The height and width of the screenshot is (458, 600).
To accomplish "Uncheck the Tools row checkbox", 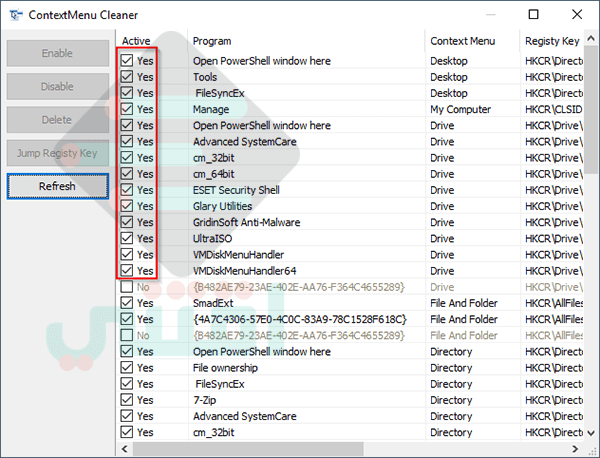I will coord(127,77).
